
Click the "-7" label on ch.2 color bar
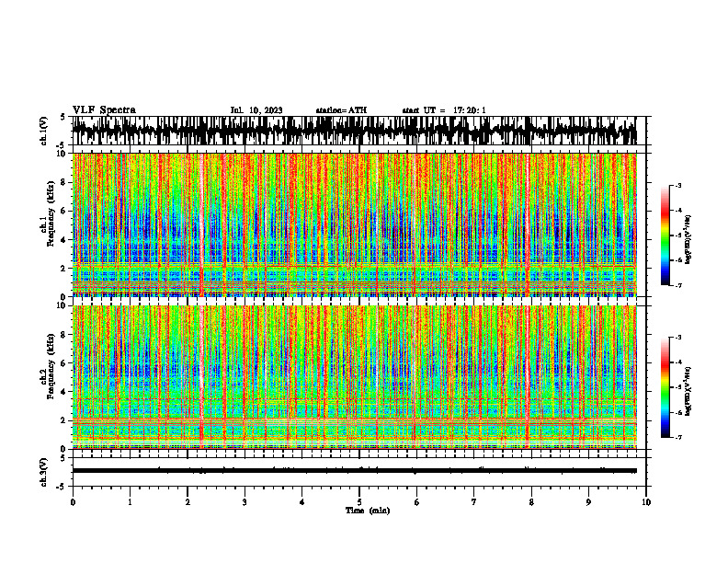(678, 438)
